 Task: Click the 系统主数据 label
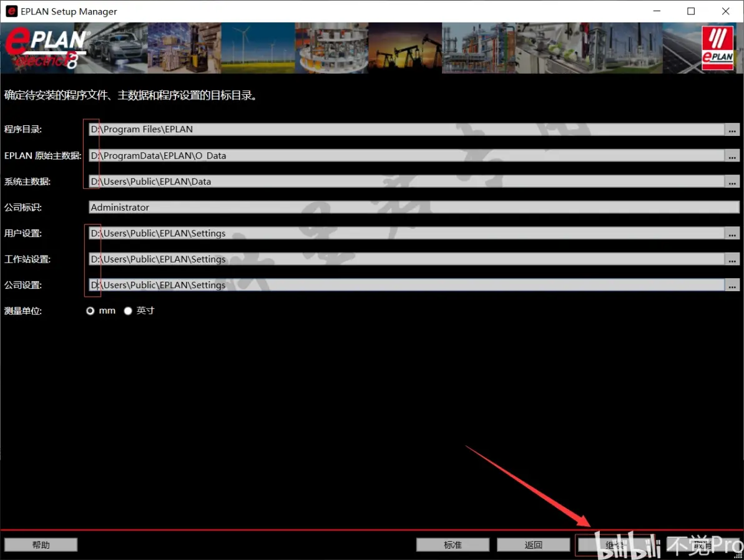point(27,181)
